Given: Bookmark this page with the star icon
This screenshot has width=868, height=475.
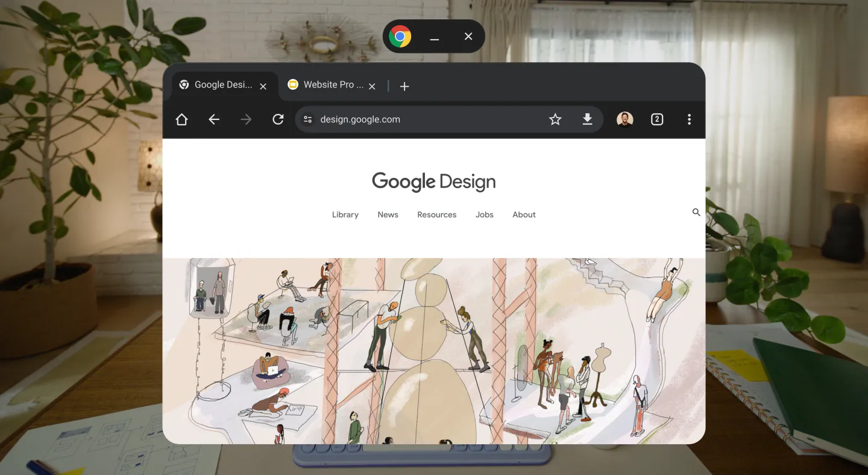Looking at the screenshot, I should tap(555, 119).
